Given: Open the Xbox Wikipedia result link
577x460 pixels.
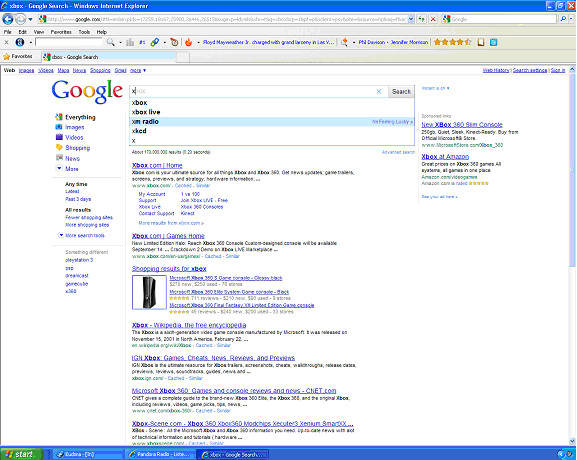Looking at the screenshot, I should point(189,325).
